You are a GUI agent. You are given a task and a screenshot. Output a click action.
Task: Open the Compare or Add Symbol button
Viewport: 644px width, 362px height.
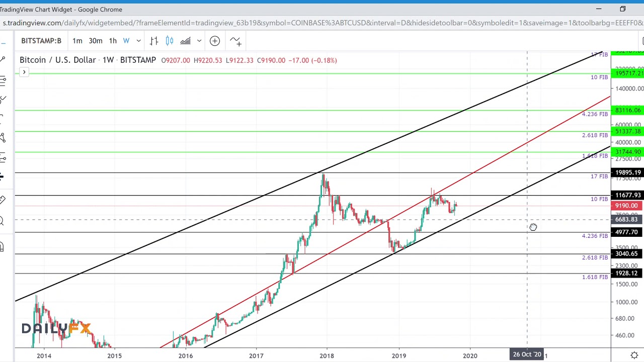[215, 41]
